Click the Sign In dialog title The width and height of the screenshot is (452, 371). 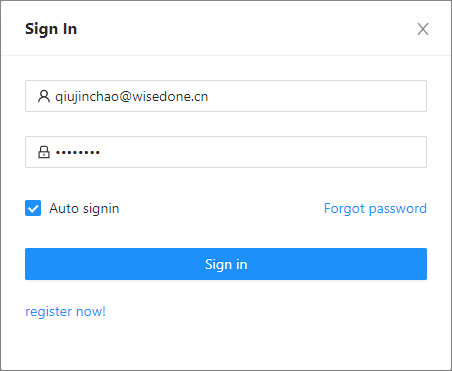pos(51,29)
